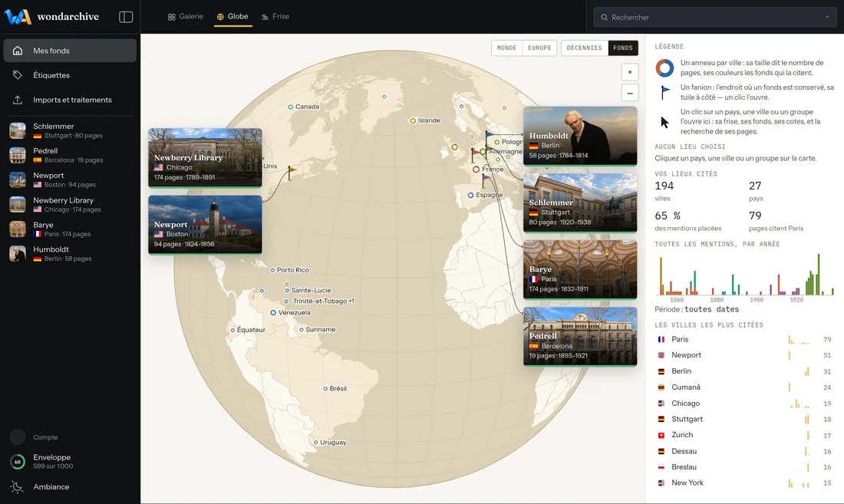Click the Brésil marker on the globe
Screen dimensions: 844x504
[x=325, y=388]
